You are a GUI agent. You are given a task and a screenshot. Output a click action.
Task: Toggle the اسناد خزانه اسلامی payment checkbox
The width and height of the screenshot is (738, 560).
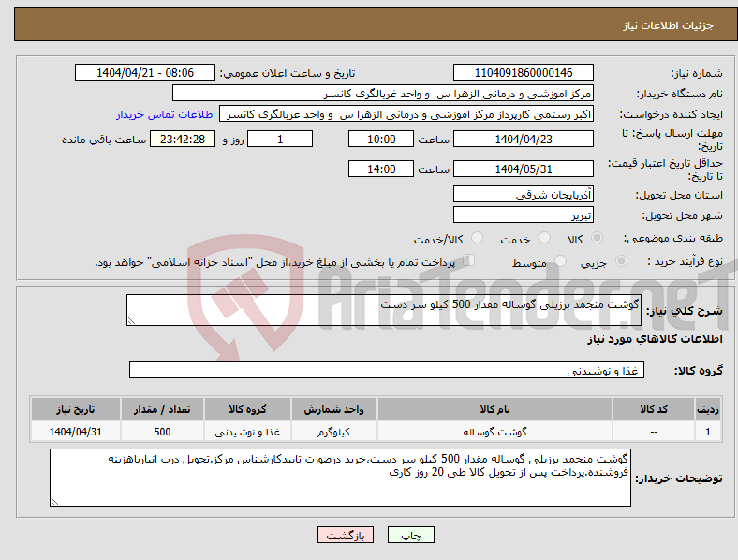(469, 260)
